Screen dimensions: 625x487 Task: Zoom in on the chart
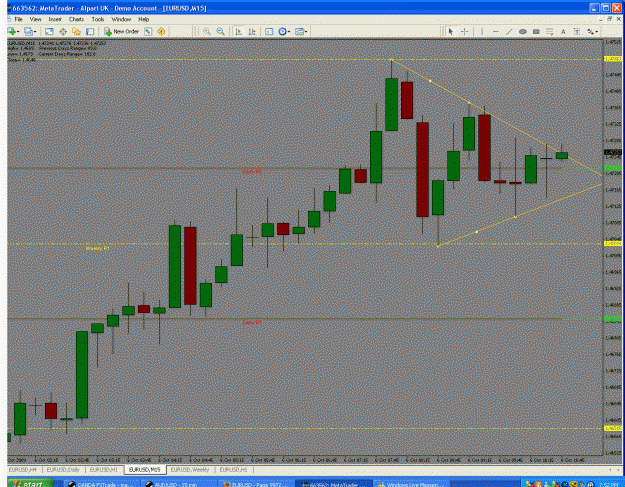(206, 31)
